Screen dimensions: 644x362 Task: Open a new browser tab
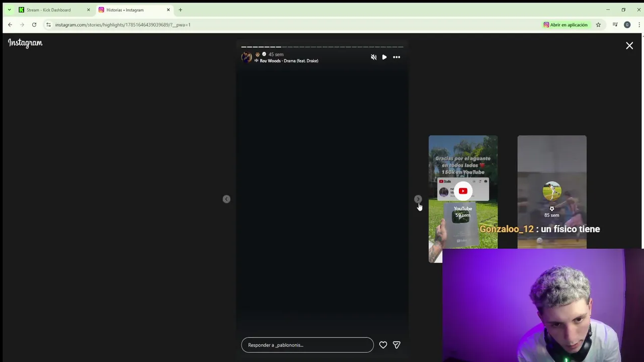(180, 10)
